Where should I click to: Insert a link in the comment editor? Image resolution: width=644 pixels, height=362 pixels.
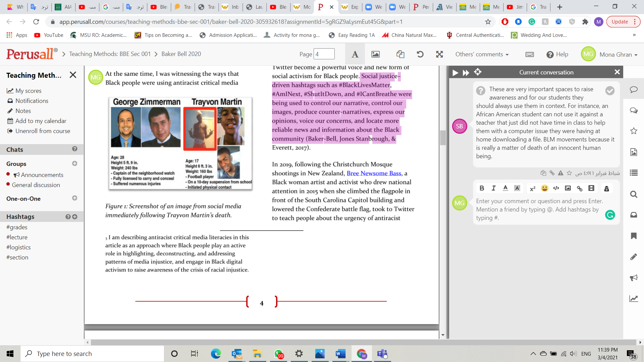580,189
